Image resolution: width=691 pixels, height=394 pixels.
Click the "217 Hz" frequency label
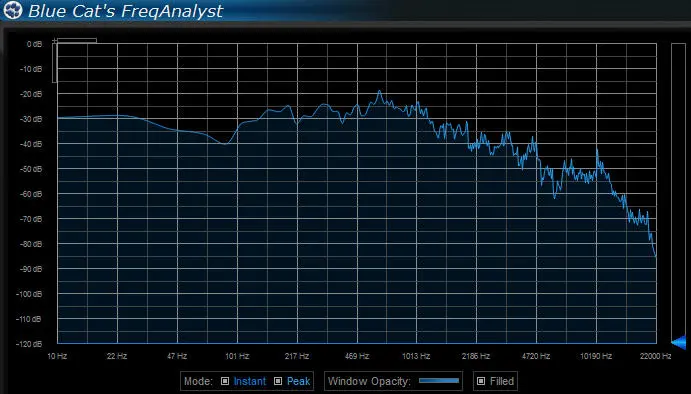(x=297, y=356)
